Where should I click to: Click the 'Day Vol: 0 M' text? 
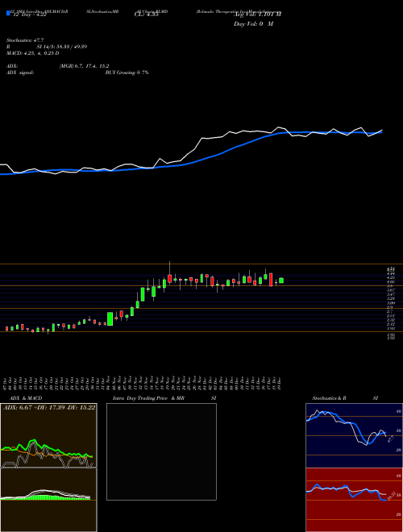(x=253, y=24)
